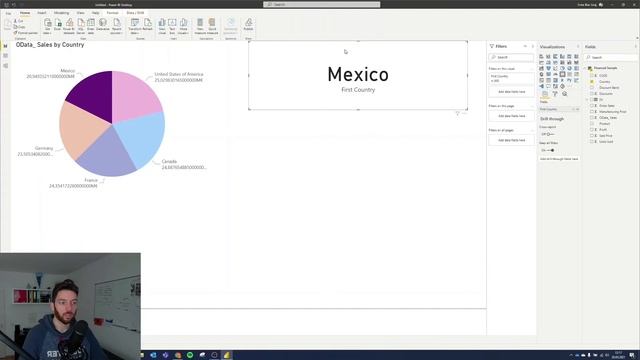Collapse the Visualizations pane
The image size is (640, 360).
(x=578, y=47)
